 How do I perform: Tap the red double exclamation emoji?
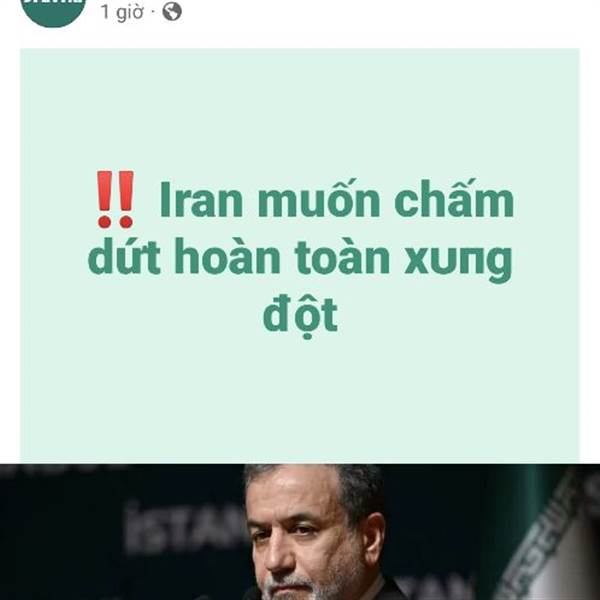[115, 199]
